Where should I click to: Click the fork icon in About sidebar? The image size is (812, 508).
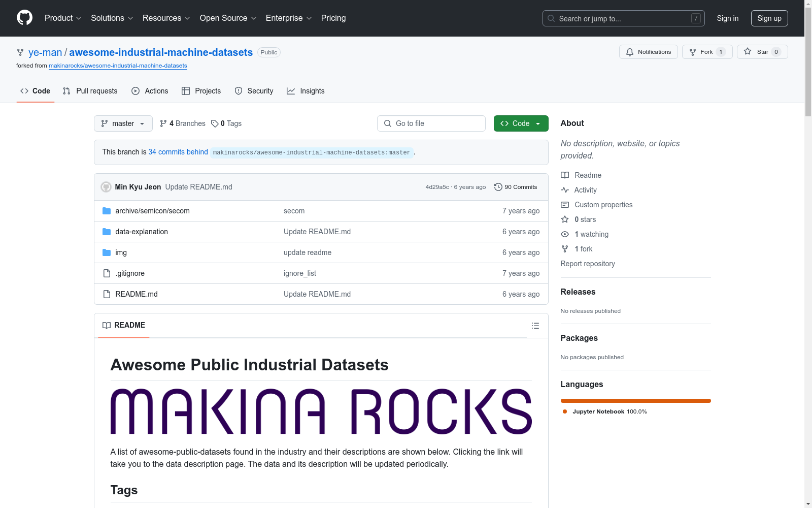565,249
